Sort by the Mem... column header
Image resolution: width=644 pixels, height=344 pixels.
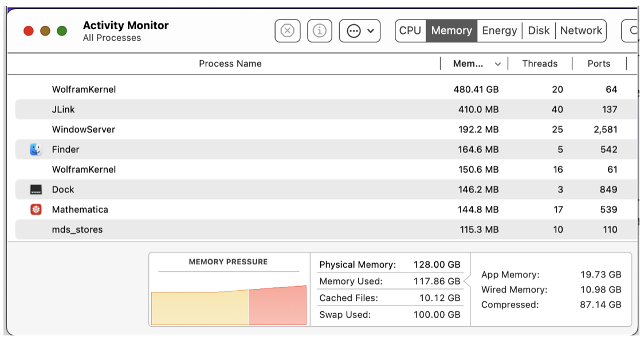(x=468, y=64)
